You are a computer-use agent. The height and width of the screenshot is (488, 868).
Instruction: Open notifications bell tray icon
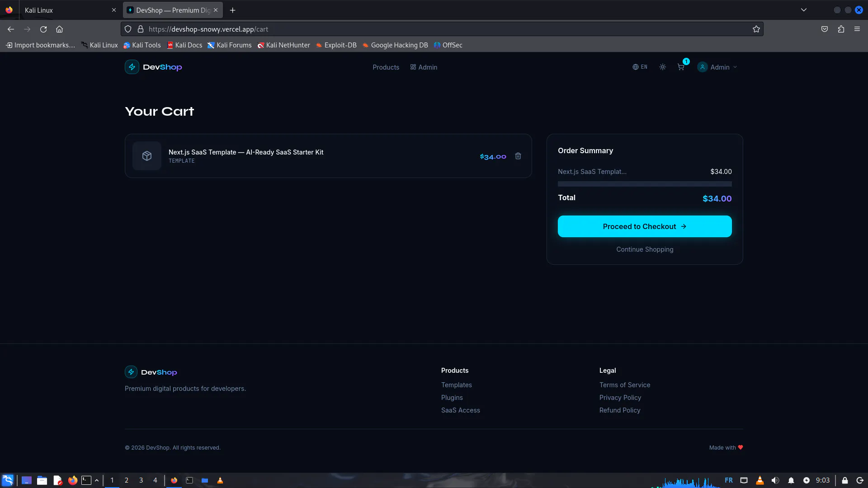[791, 480]
